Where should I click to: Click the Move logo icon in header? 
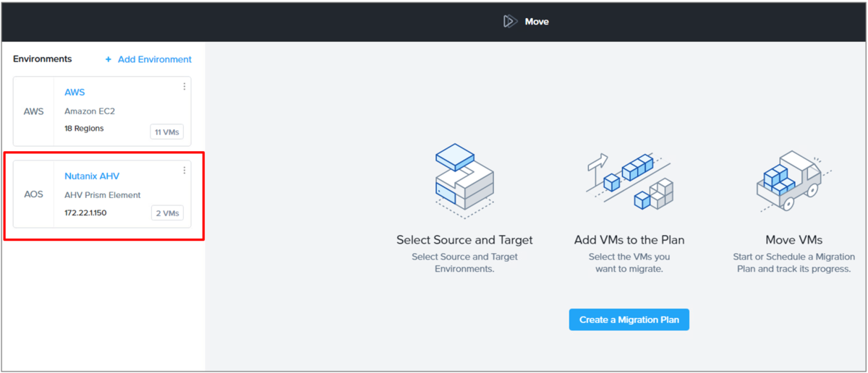(511, 22)
